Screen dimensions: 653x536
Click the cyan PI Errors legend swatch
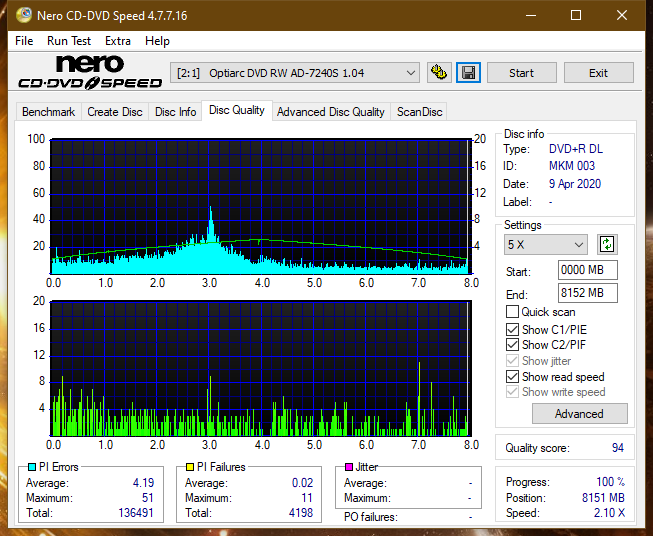(32, 467)
